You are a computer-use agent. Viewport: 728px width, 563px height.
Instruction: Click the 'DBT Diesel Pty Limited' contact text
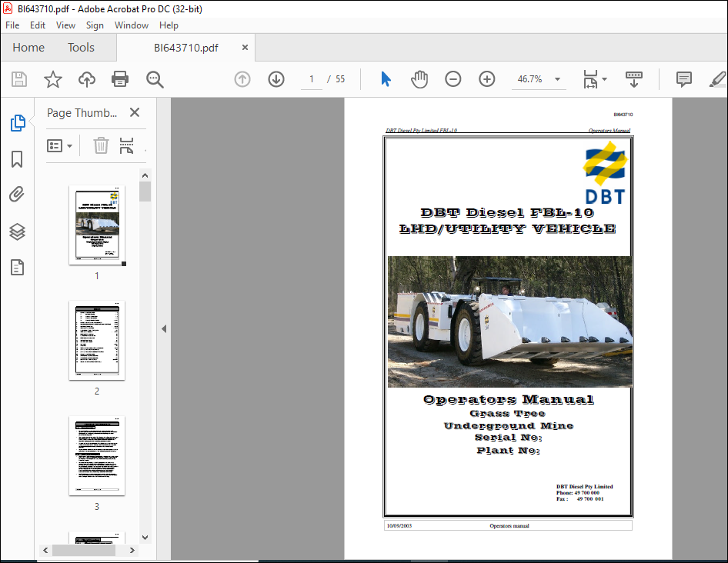[x=585, y=486]
